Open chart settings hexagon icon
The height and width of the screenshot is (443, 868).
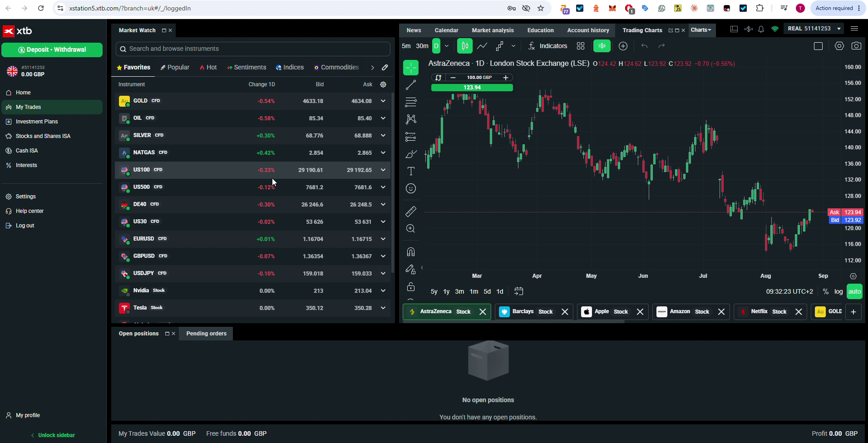coord(839,46)
